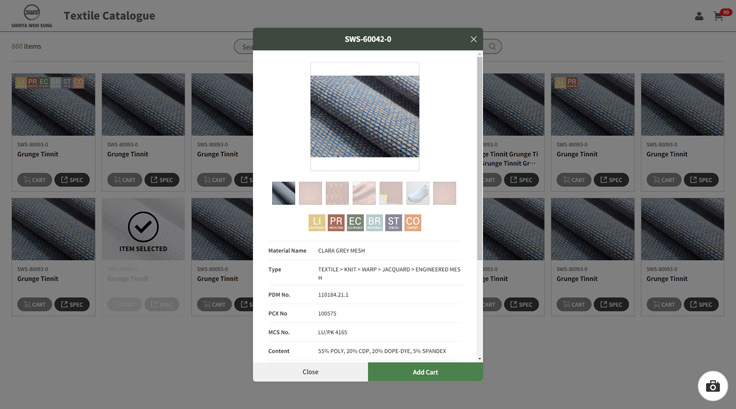736x409 pixels.
Task: Click the Close button at dialog bottom
Action: coord(310,372)
